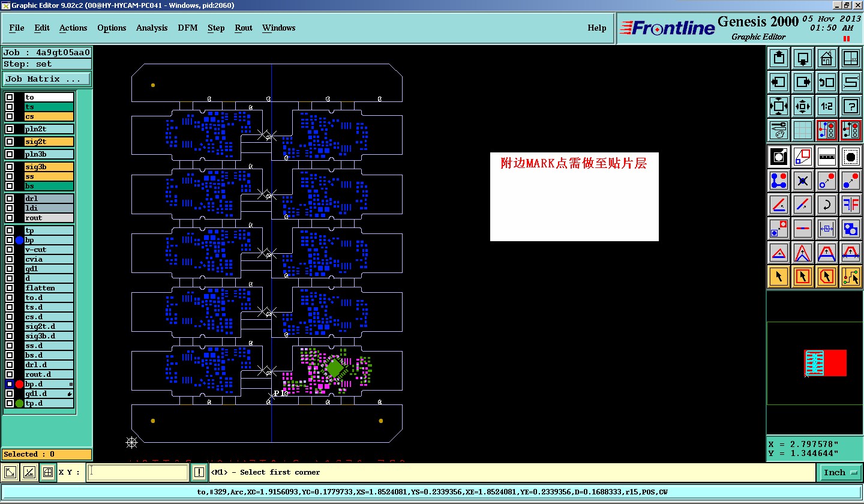Click the XY window grid icon
The image size is (864, 504).
point(850,58)
